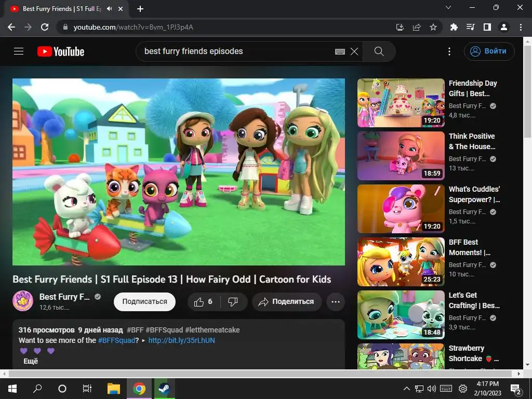Open the YouTube hamburger guide menu
This screenshot has width=532, height=399.
coord(19,51)
